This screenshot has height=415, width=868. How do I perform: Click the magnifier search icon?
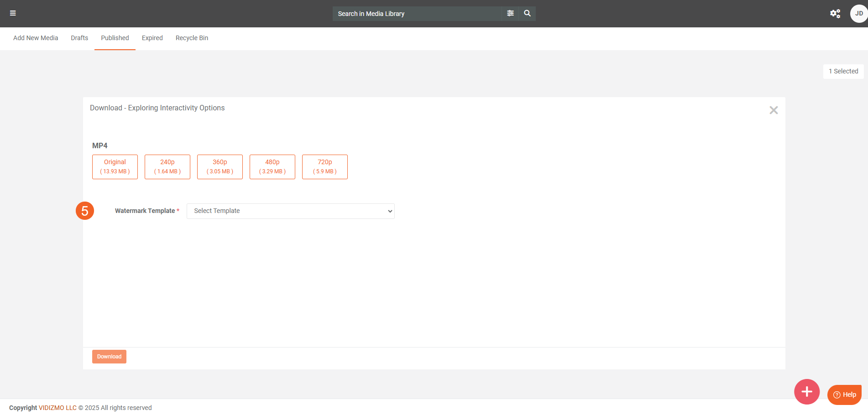point(527,13)
